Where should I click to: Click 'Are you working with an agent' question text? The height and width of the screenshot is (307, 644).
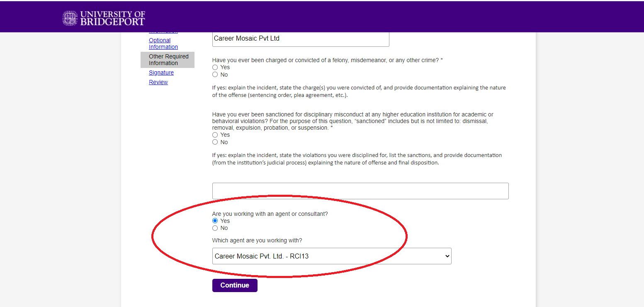pos(270,214)
